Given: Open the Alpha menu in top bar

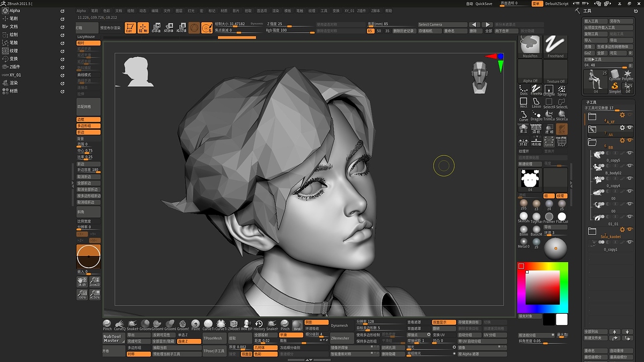Looking at the screenshot, I should pos(81,11).
